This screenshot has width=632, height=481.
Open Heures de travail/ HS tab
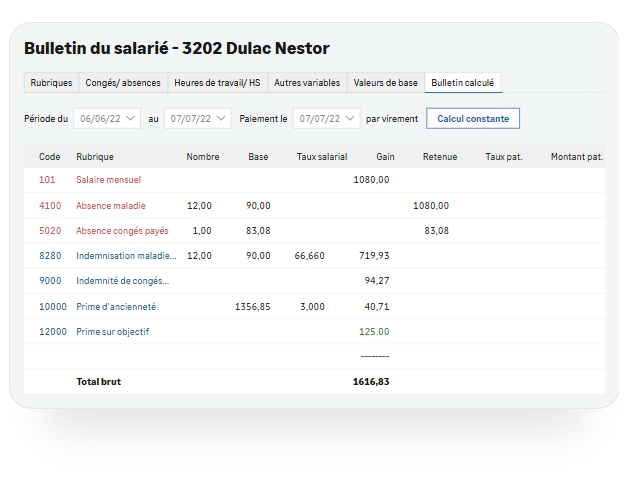(217, 83)
